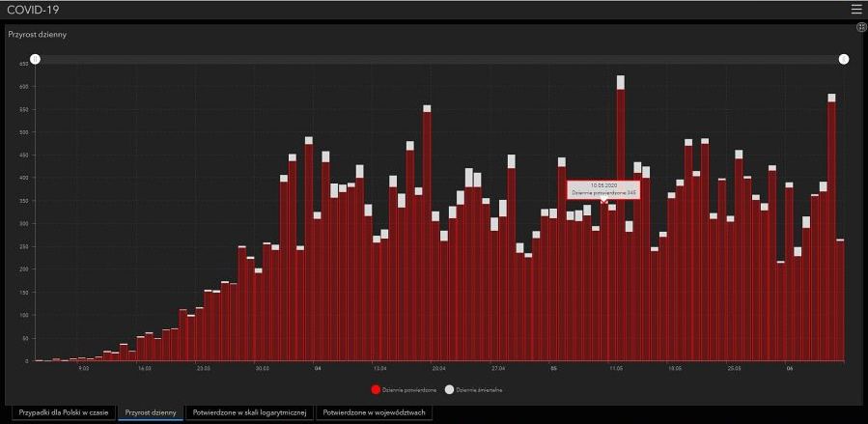Image resolution: width=868 pixels, height=424 pixels.
Task: Select the Przyrost dzienny tab
Action: tap(151, 412)
